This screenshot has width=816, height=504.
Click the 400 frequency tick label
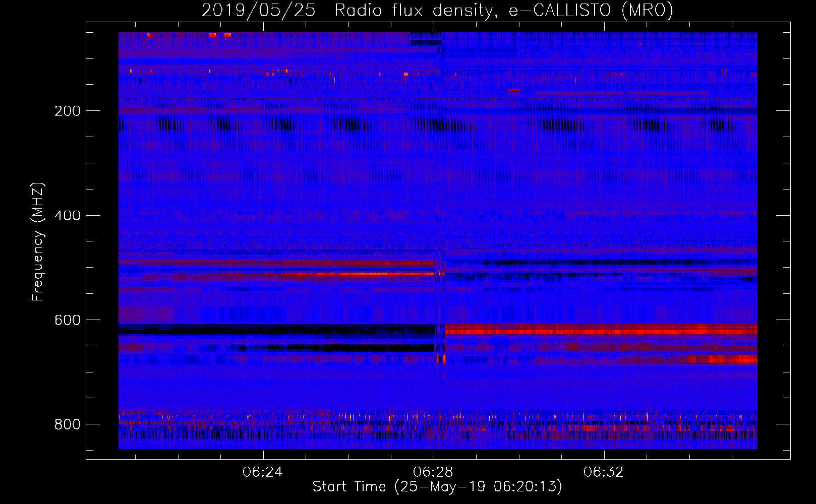tap(68, 216)
